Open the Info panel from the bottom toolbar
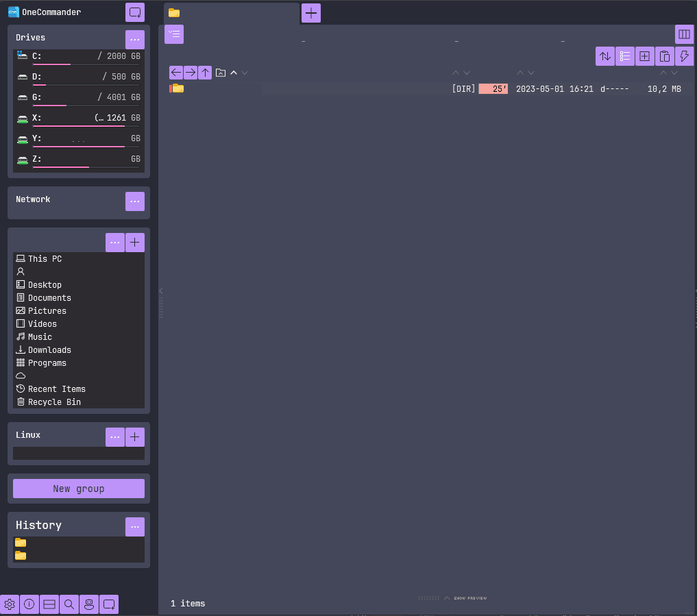The height and width of the screenshot is (616, 697). [x=29, y=604]
